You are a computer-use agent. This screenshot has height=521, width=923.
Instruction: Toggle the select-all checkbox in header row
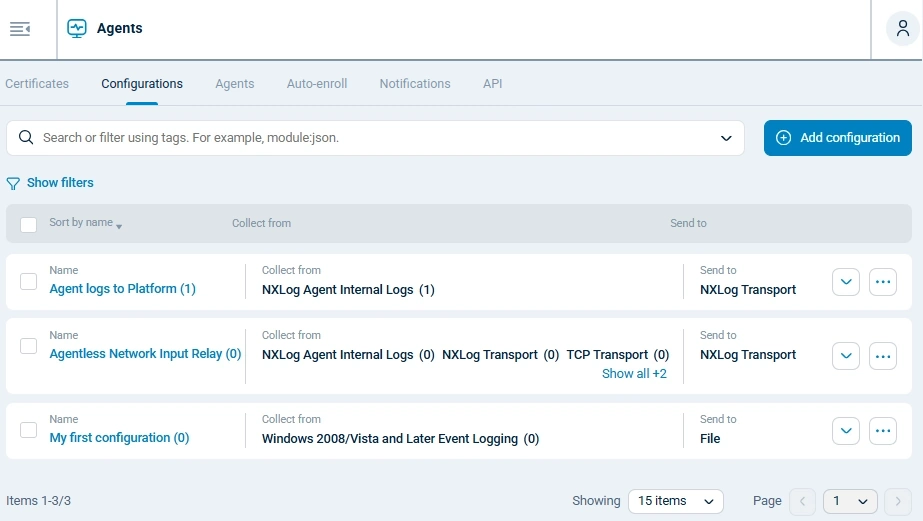(29, 224)
